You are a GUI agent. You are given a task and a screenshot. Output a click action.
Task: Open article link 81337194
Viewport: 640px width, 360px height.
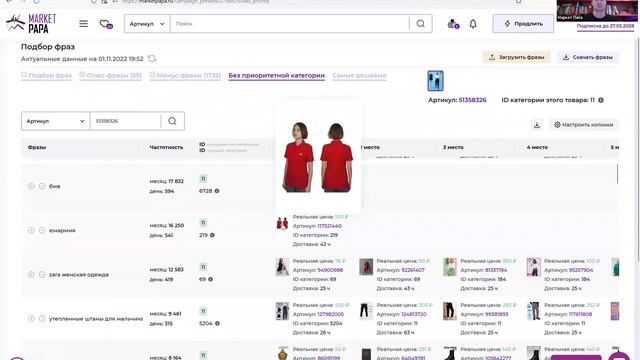496,270
